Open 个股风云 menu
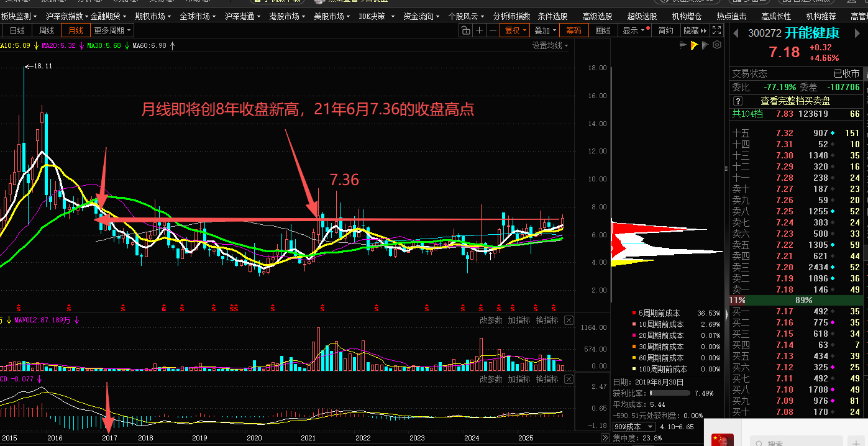868x446 pixels. pyautogui.click(x=467, y=16)
